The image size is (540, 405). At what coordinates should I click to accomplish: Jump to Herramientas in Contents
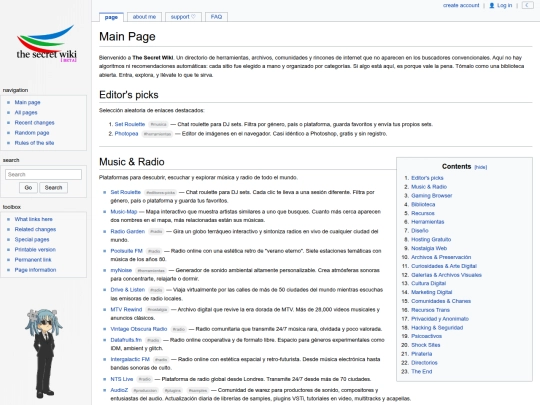point(428,222)
